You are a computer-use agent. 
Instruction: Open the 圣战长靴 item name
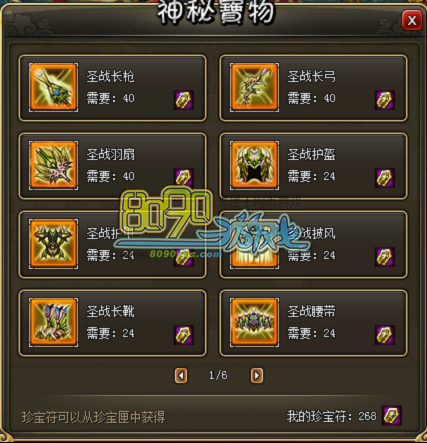pyautogui.click(x=110, y=311)
